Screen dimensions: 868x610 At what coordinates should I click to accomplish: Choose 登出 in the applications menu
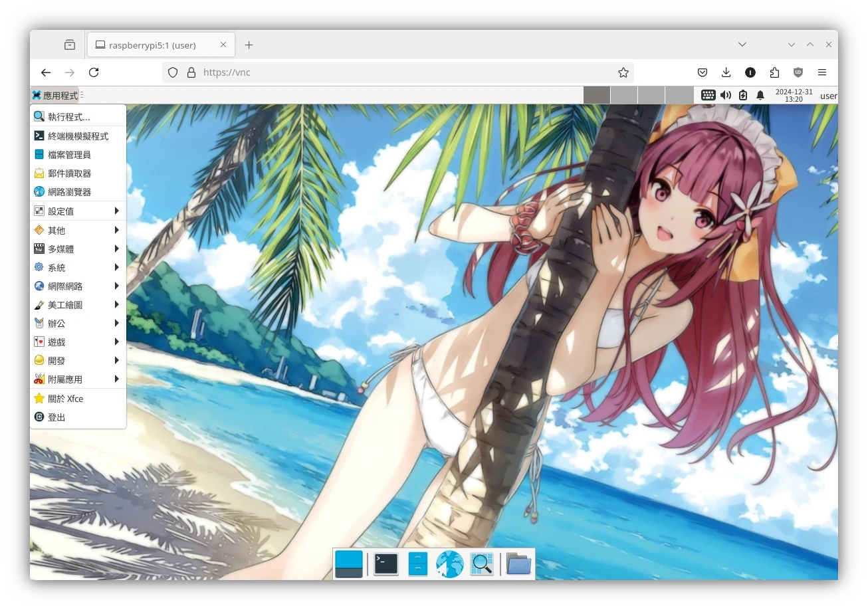pyautogui.click(x=57, y=417)
